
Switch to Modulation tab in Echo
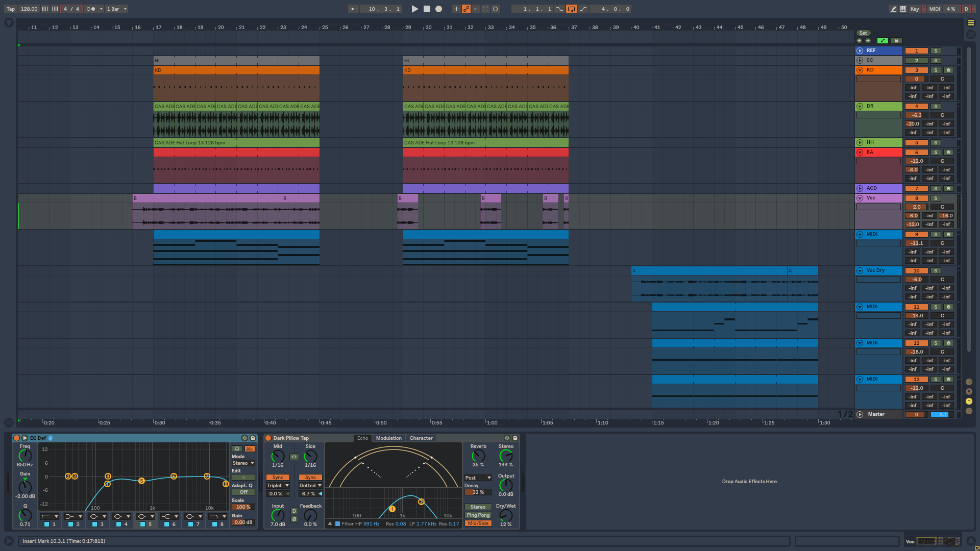pyautogui.click(x=389, y=438)
